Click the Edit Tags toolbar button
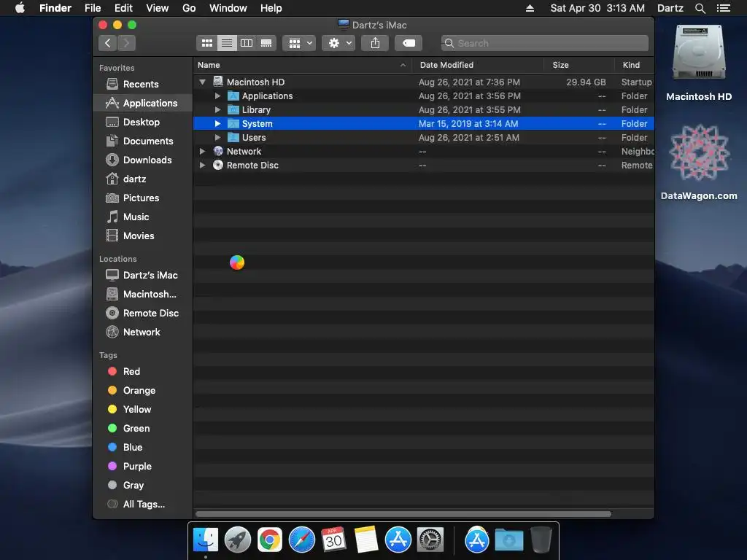The height and width of the screenshot is (560, 747). click(409, 43)
